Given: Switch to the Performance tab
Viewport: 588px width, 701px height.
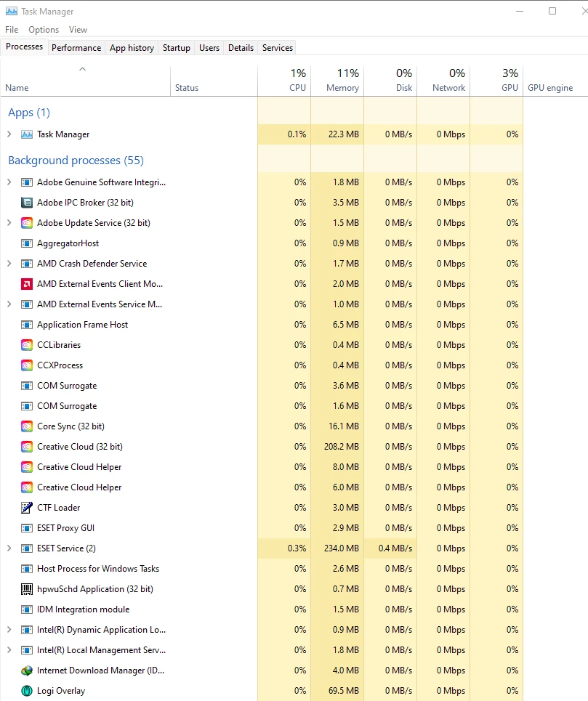Looking at the screenshot, I should [76, 48].
